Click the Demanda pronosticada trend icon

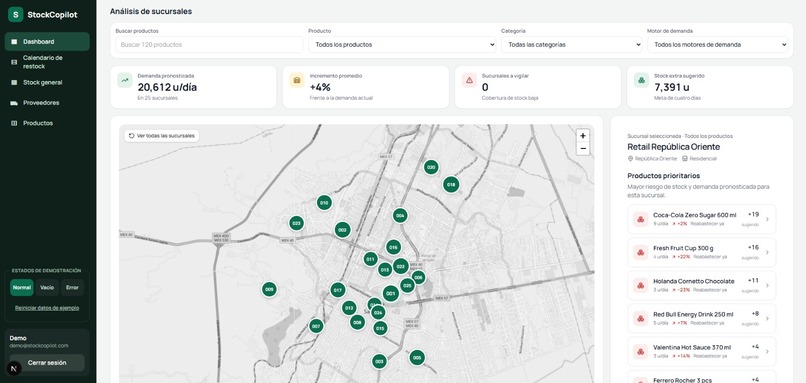pos(124,80)
